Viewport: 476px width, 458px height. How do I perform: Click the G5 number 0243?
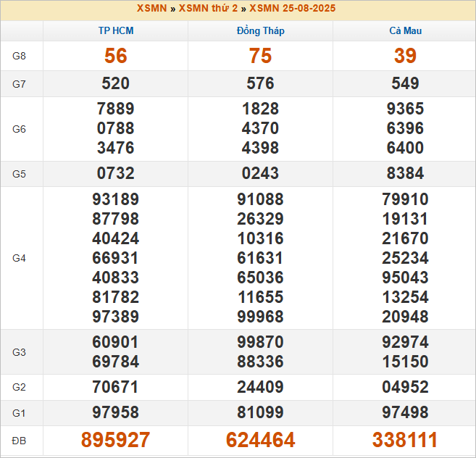click(x=261, y=173)
